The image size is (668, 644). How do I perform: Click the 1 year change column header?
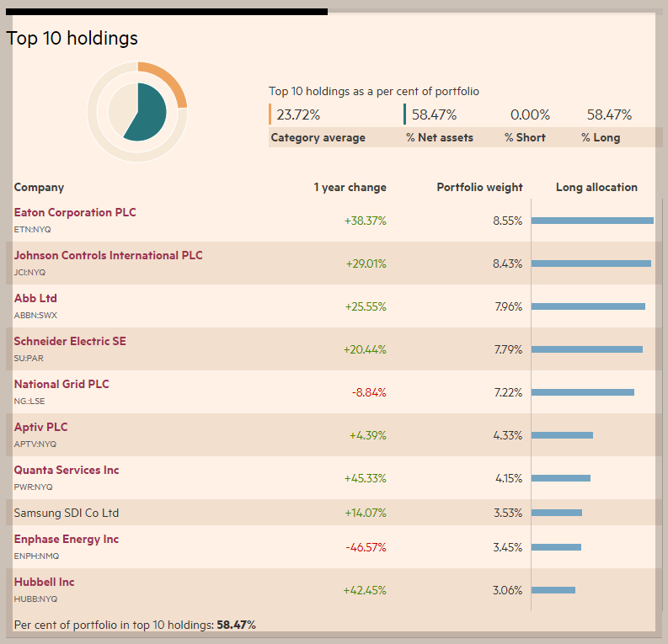(x=350, y=188)
